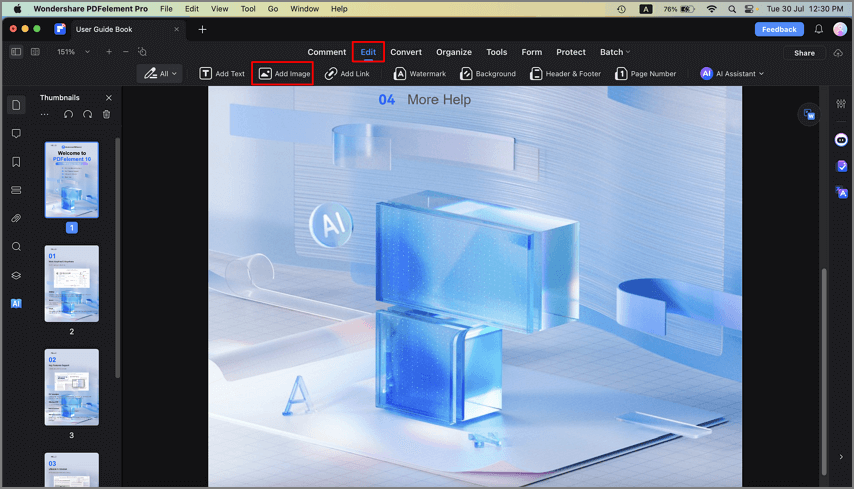Viewport: 854px width, 489px height.
Task: Switch to the Comment tab
Action: pyautogui.click(x=327, y=52)
